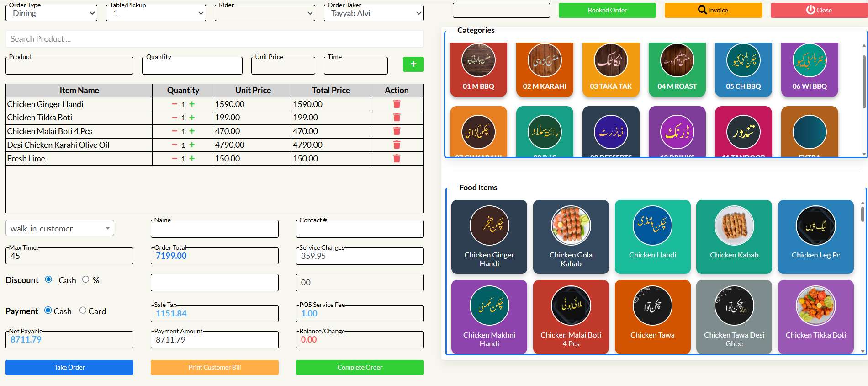Click the Quantity entry field
Image resolution: width=868 pixels, height=386 pixels.
(x=192, y=66)
